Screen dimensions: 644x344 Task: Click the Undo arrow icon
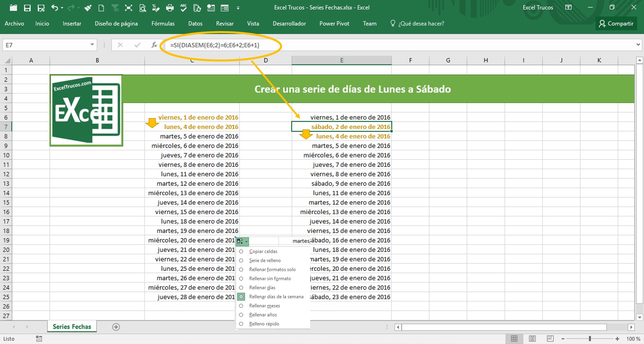(54, 8)
